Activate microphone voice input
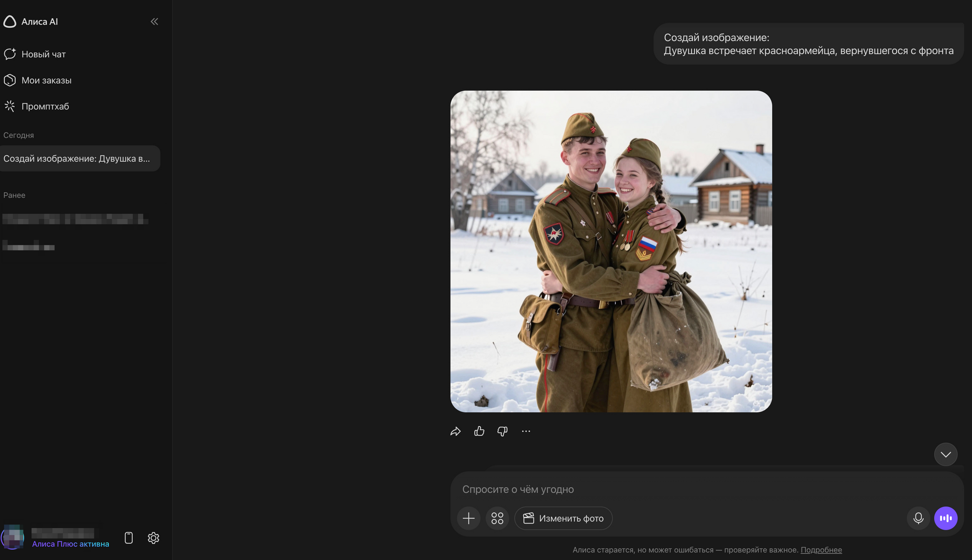Image resolution: width=972 pixels, height=560 pixels. click(918, 518)
